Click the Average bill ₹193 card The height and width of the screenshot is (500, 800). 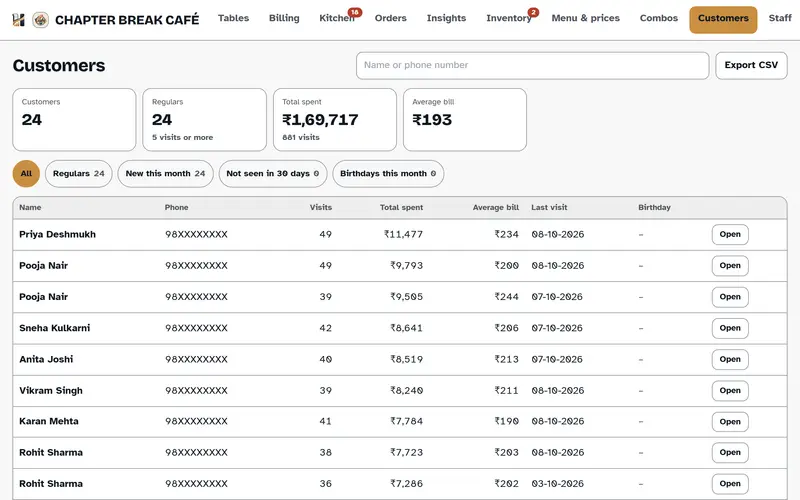(465, 119)
